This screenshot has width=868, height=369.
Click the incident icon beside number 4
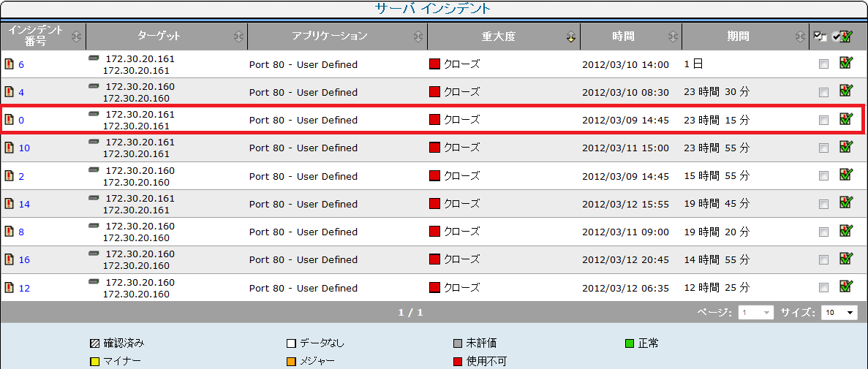coord(9,92)
